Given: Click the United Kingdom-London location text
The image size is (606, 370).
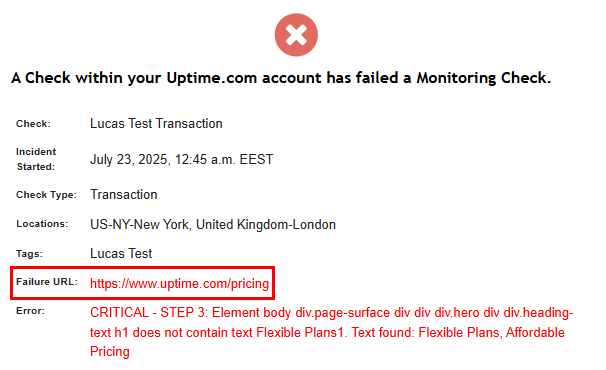Looking at the screenshot, I should tap(266, 224).
